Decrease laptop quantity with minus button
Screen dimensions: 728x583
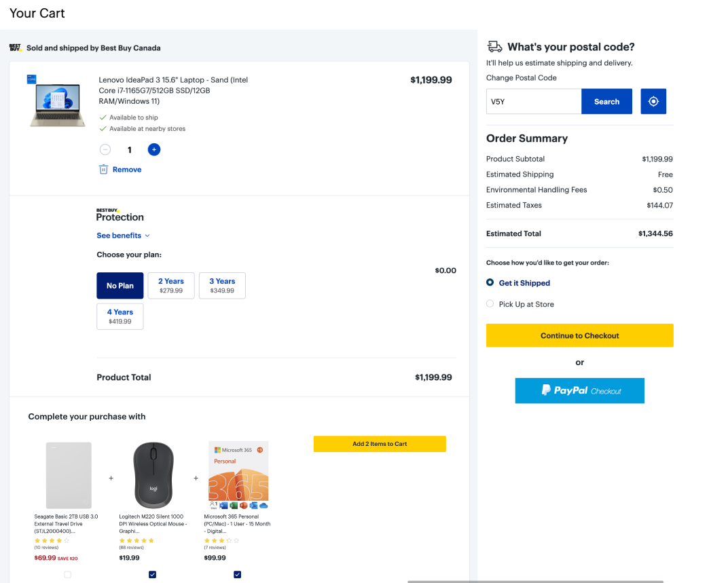tap(105, 149)
